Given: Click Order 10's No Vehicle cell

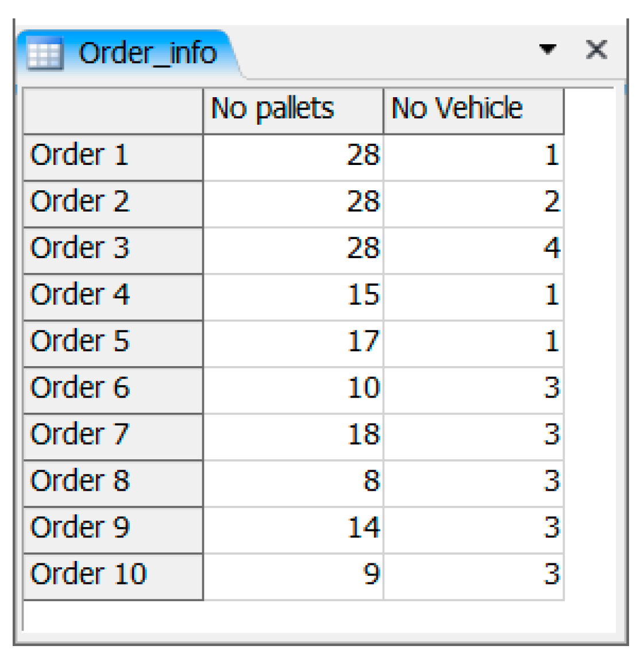Looking at the screenshot, I should click(473, 576).
